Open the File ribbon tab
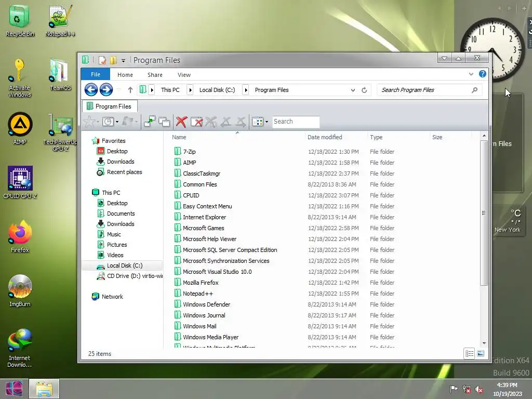The width and height of the screenshot is (532, 399). coord(96,74)
